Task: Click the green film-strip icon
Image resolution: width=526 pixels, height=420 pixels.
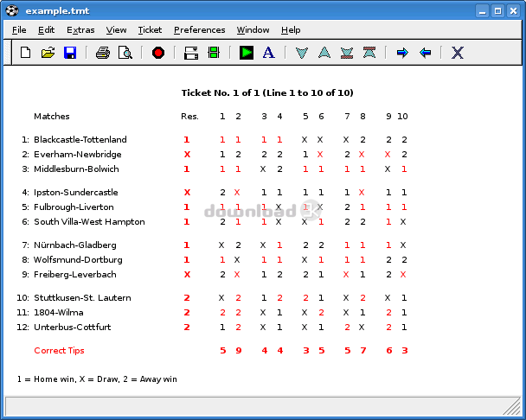Action: click(x=214, y=53)
